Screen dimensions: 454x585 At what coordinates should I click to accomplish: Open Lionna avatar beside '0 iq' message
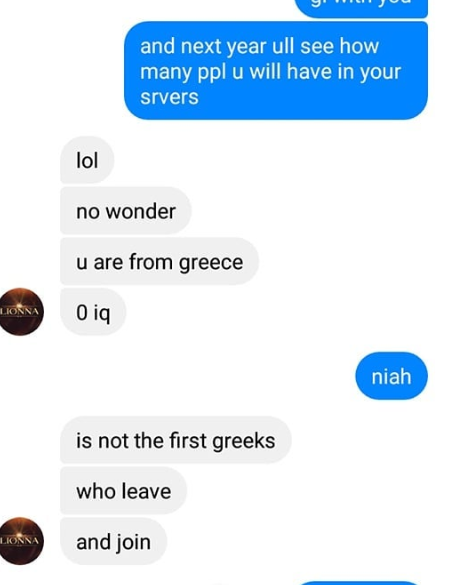tap(21, 312)
